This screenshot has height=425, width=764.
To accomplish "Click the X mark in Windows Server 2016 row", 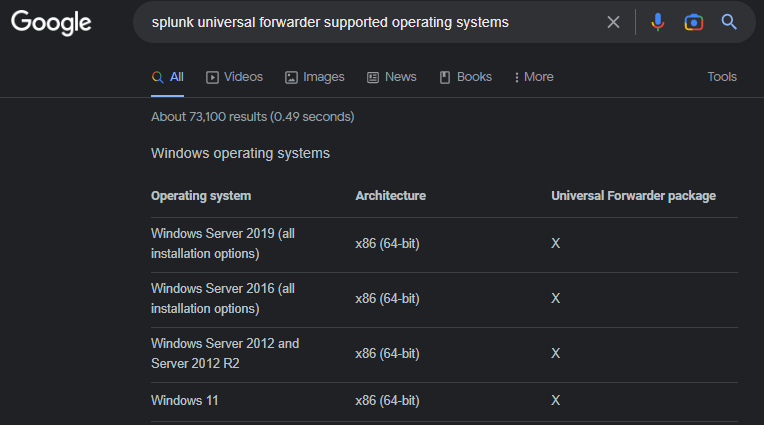I will [555, 299].
